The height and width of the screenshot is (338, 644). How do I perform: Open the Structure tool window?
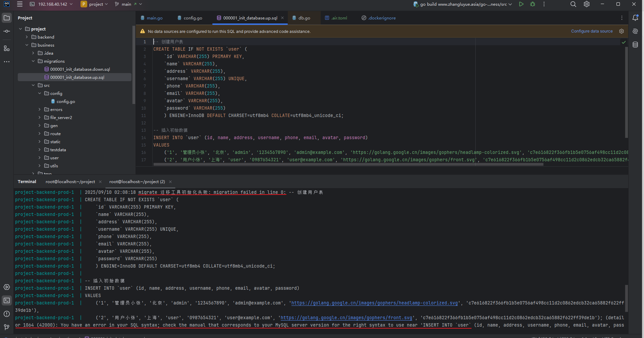point(7,48)
